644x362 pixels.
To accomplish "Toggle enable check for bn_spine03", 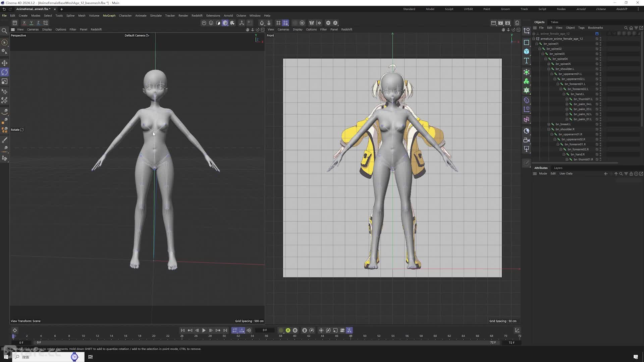I will [597, 54].
